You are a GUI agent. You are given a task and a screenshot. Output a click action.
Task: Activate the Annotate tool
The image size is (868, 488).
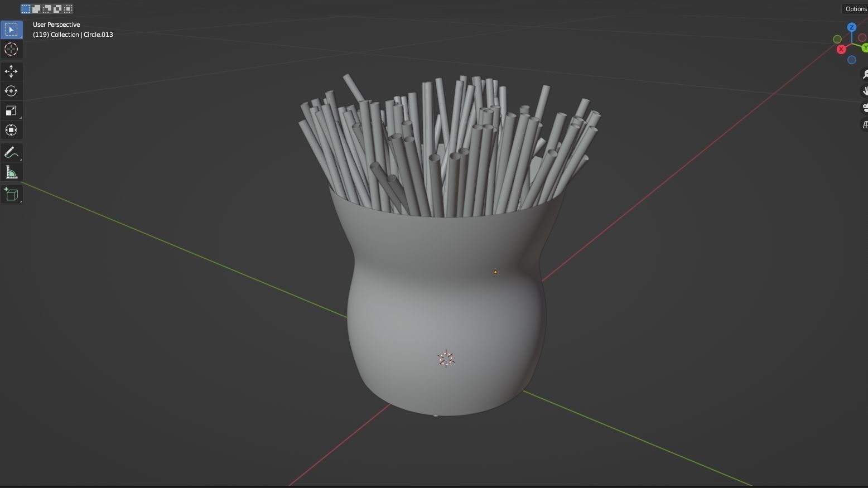[11, 152]
